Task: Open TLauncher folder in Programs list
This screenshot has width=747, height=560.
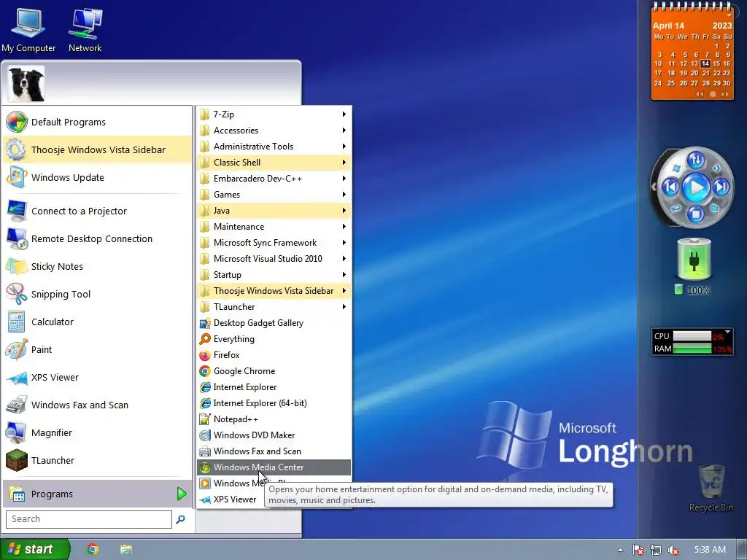Action: coord(274,307)
